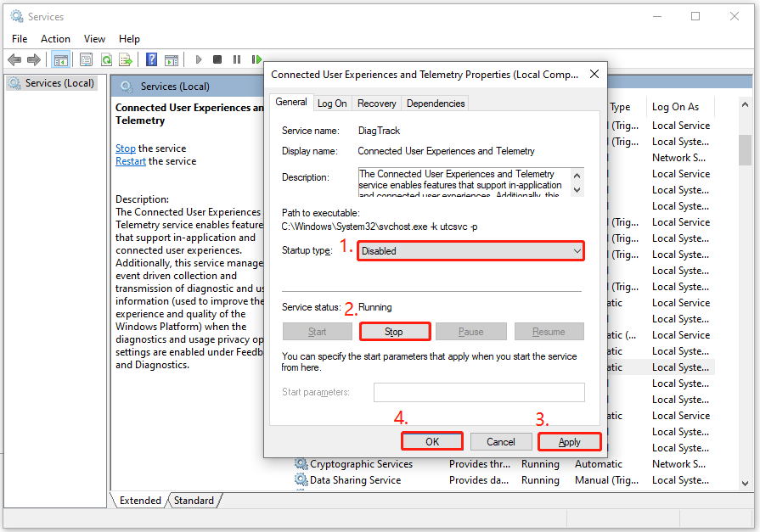Click gear icon beside Data Sharing Service

point(301,479)
